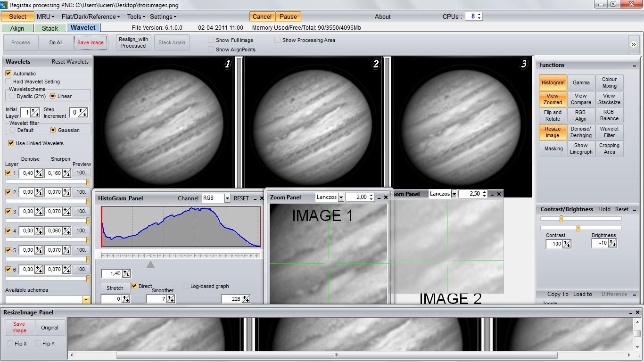Open the Lanczos dropdown in Image 1 Zoom Panel
Screen dimensions: 644x362
point(341,197)
